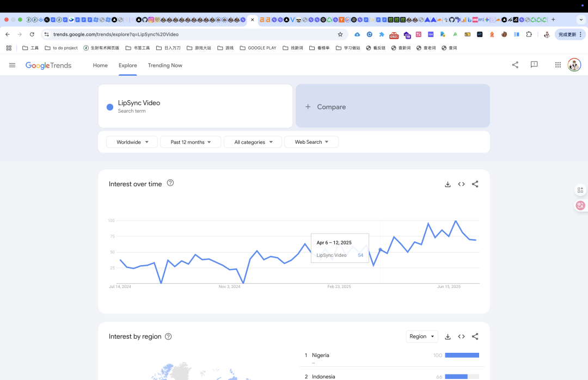The image size is (588, 380).
Task: Open the 生财有术网页版 bookmark
Action: tap(101, 48)
